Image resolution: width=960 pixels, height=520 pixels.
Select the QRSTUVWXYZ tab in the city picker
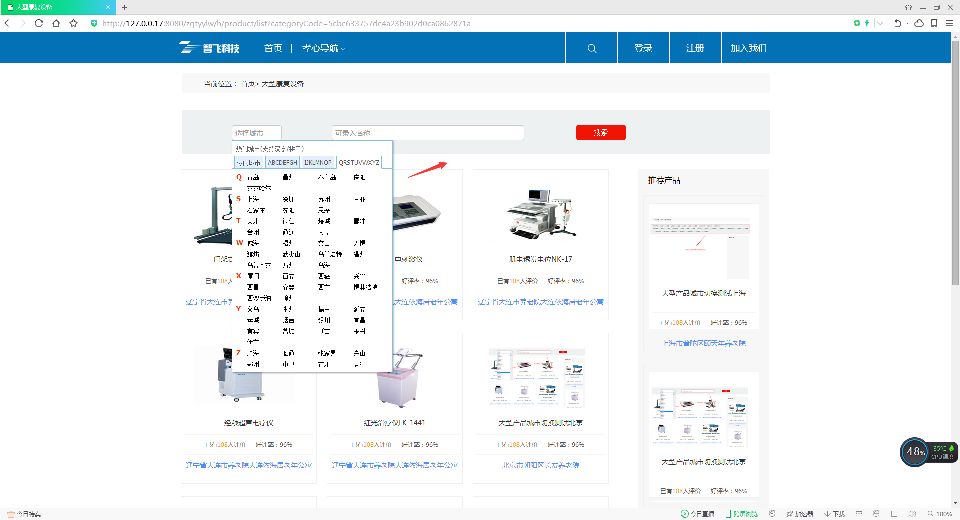[x=360, y=162]
